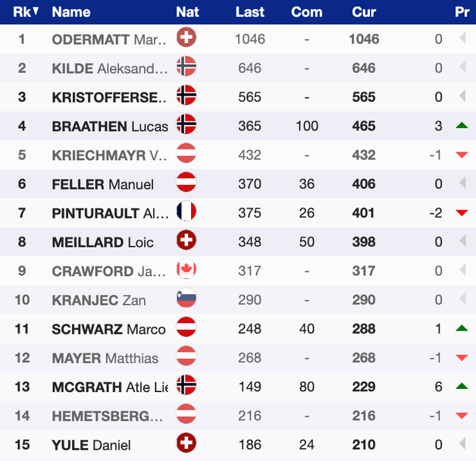
Task: Open BRAATHEN Lucas athlete link
Action: (109, 126)
